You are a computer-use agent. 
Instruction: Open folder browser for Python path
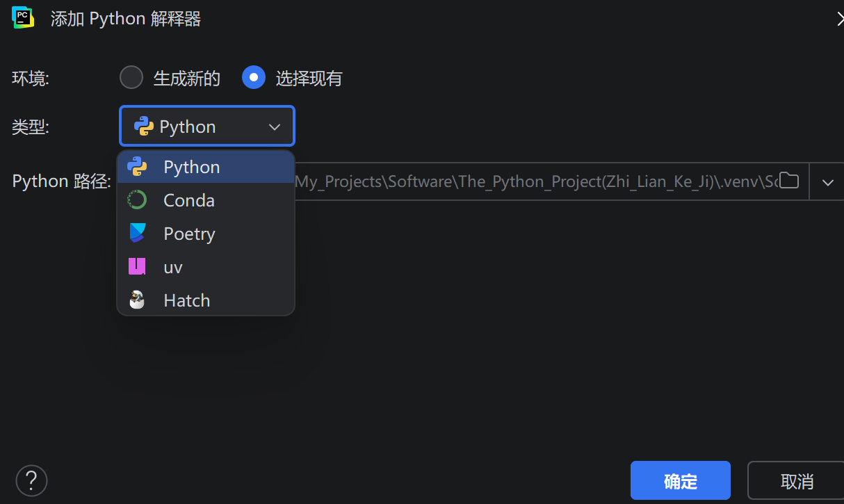tap(788, 181)
